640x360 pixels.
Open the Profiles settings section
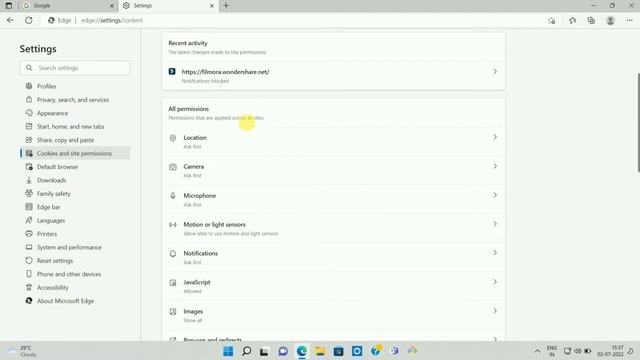46,86
